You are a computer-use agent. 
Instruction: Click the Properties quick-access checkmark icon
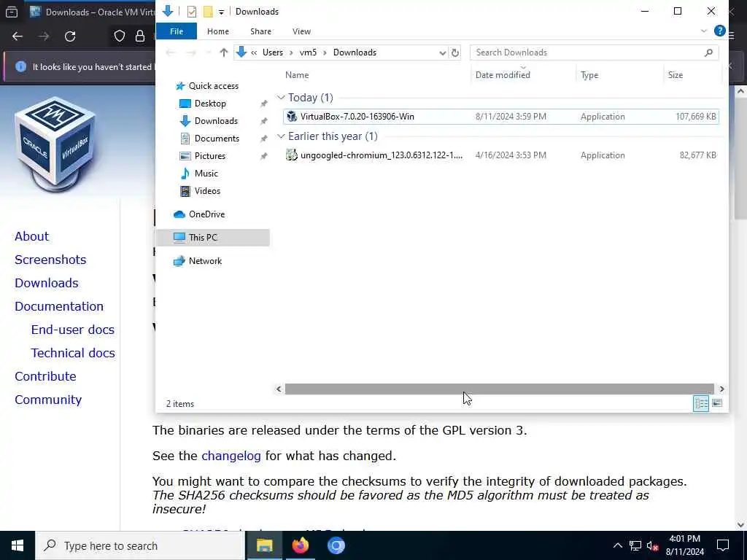[192, 12]
